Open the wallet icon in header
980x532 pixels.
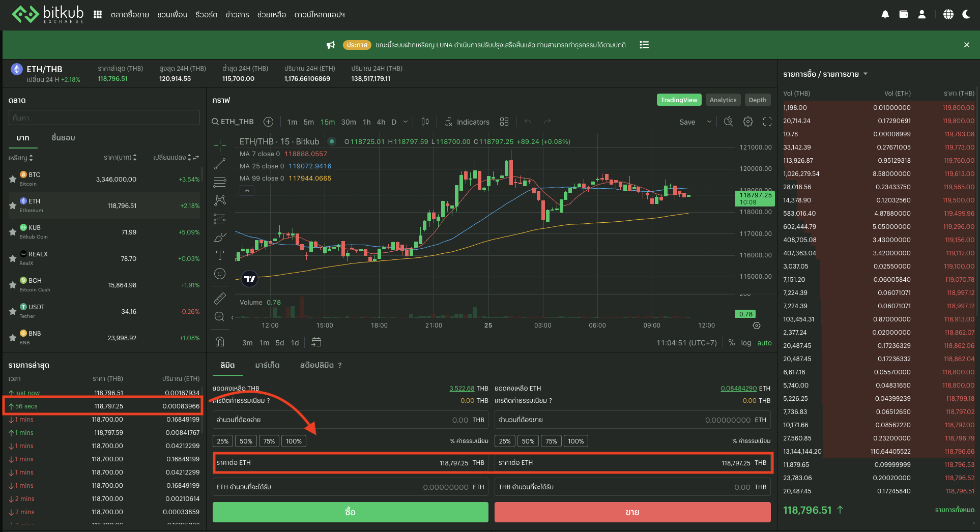904,15
